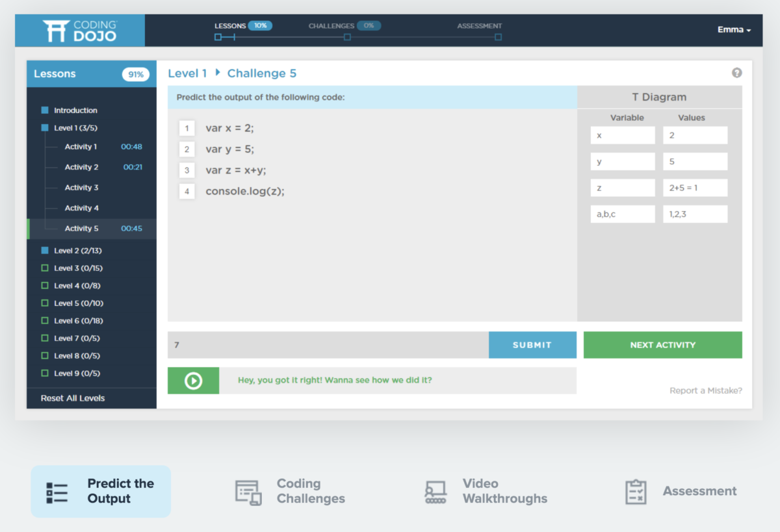780x532 pixels.
Task: Select the Assessment clipboard icon
Action: pos(635,492)
